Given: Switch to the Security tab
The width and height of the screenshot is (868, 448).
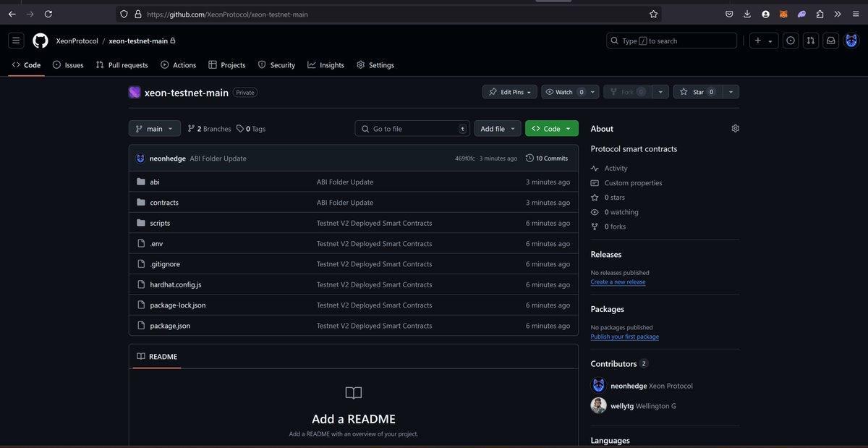Looking at the screenshot, I should [276, 65].
